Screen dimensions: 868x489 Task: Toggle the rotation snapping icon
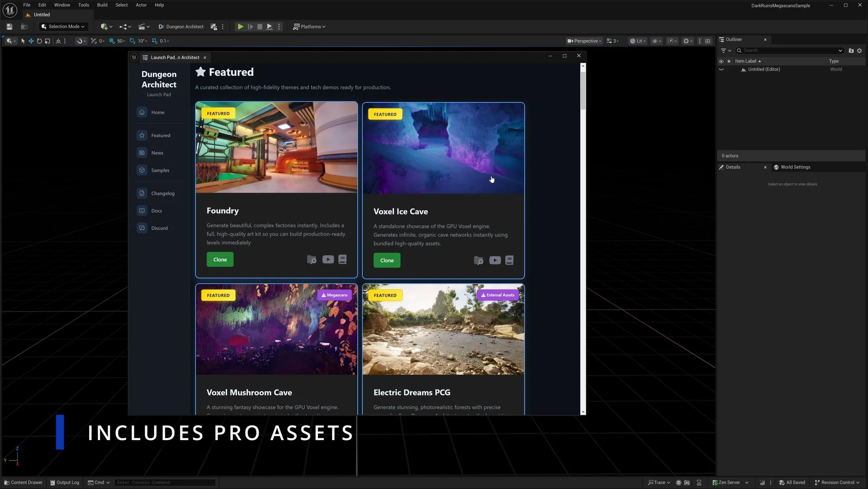click(x=133, y=41)
